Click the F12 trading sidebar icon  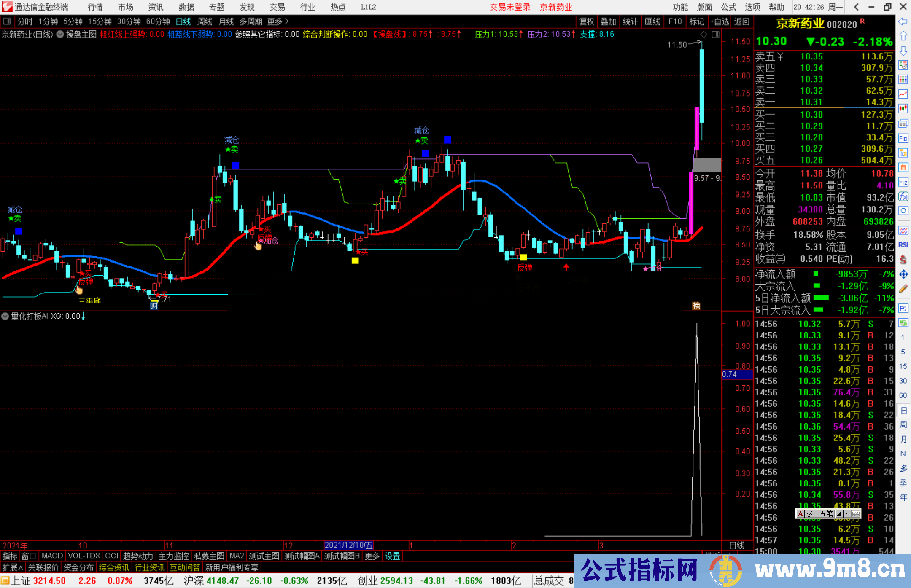[903, 182]
